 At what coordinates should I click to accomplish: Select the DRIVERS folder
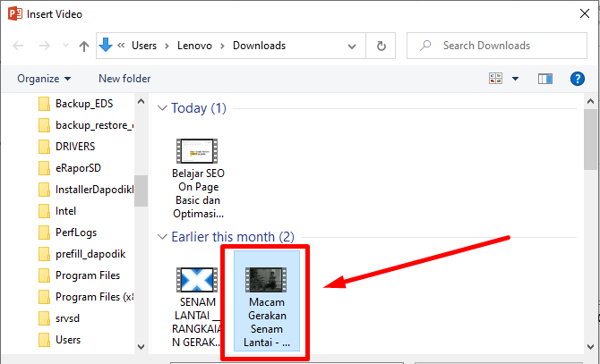(x=75, y=147)
